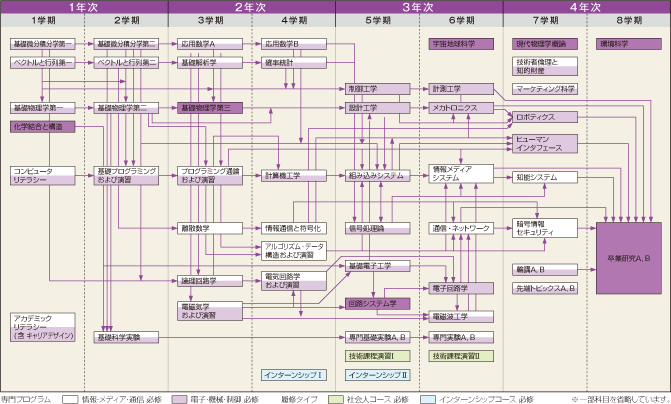The image size is (671, 404).
Task: Click the 輪講A, B course box
Action: (545, 270)
